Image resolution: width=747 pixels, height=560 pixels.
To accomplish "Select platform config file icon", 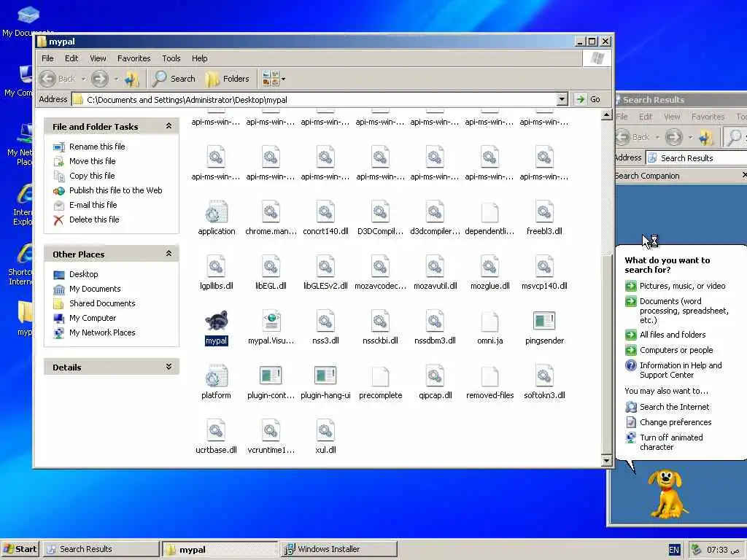I will (x=216, y=376).
